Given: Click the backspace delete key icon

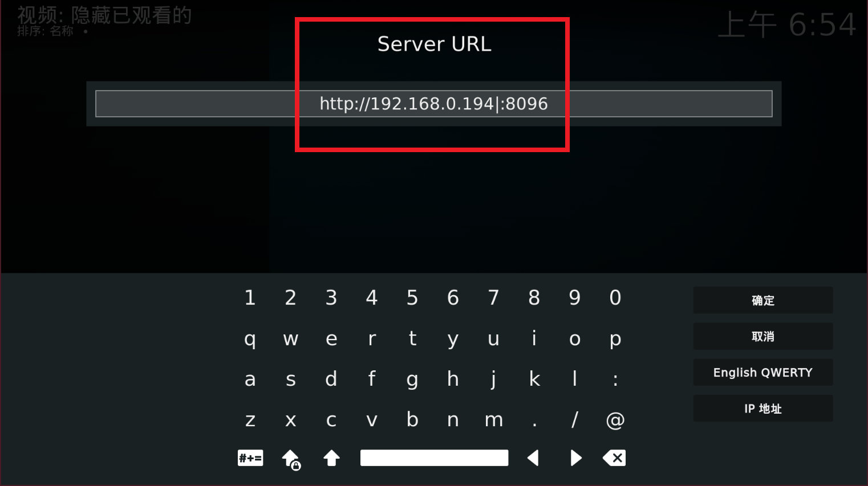Looking at the screenshot, I should 614,458.
